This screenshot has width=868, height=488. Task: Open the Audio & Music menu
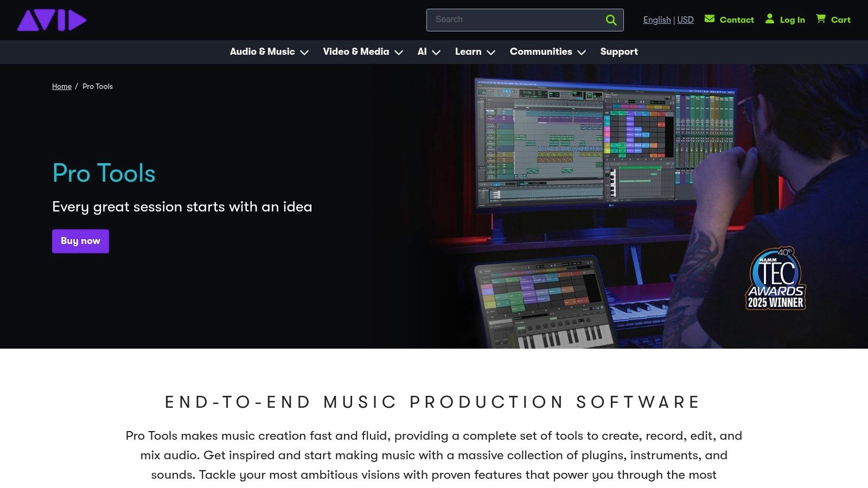point(262,52)
